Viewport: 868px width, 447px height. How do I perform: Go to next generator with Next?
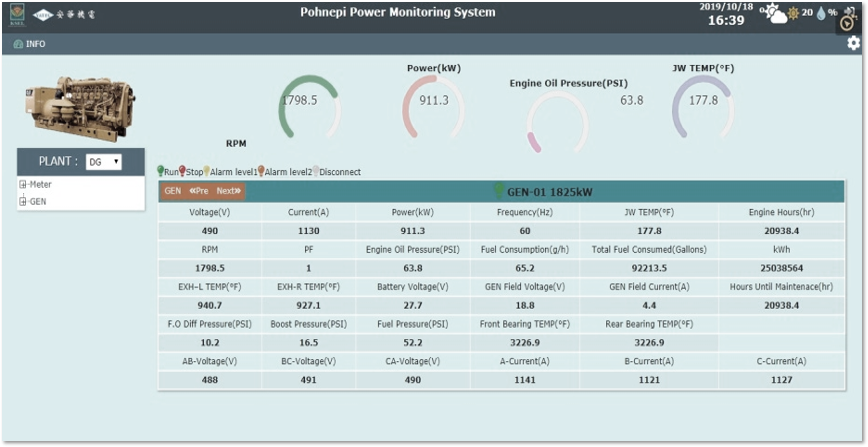tap(228, 191)
